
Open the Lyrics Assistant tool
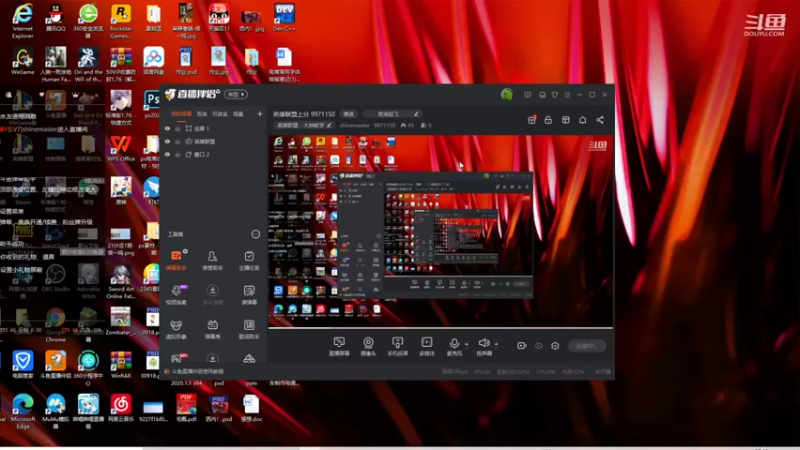click(249, 329)
